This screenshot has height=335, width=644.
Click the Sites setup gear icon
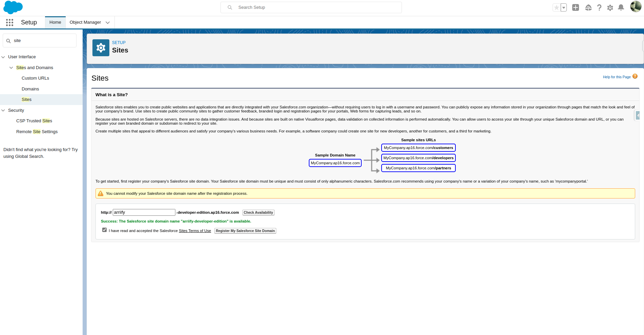101,48
